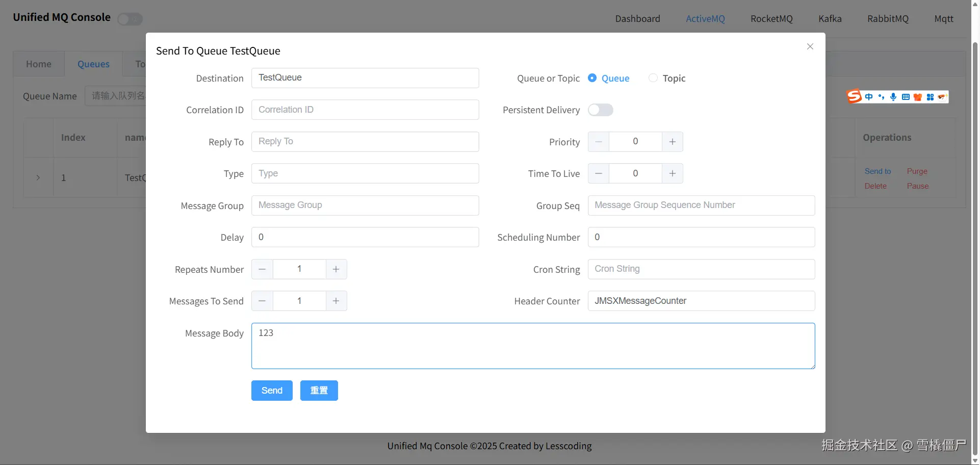This screenshot has height=465, width=980.
Task: Click the Sogou input method logo
Action: coord(854,96)
